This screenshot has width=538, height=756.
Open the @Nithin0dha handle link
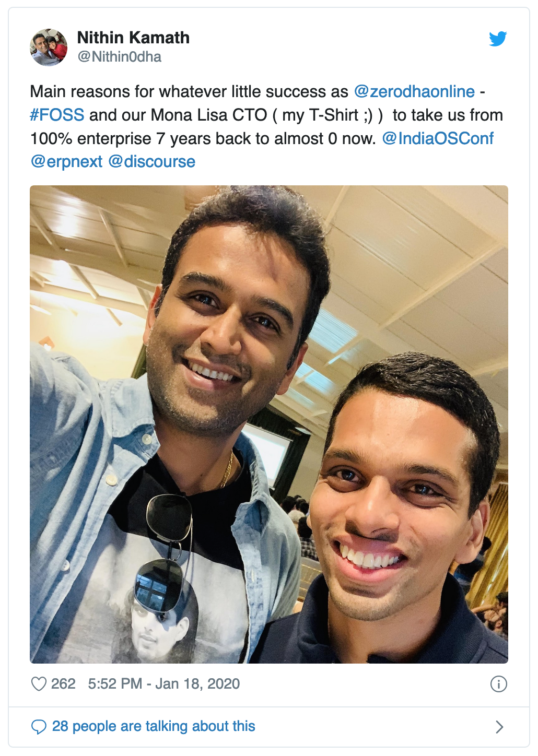tap(119, 56)
